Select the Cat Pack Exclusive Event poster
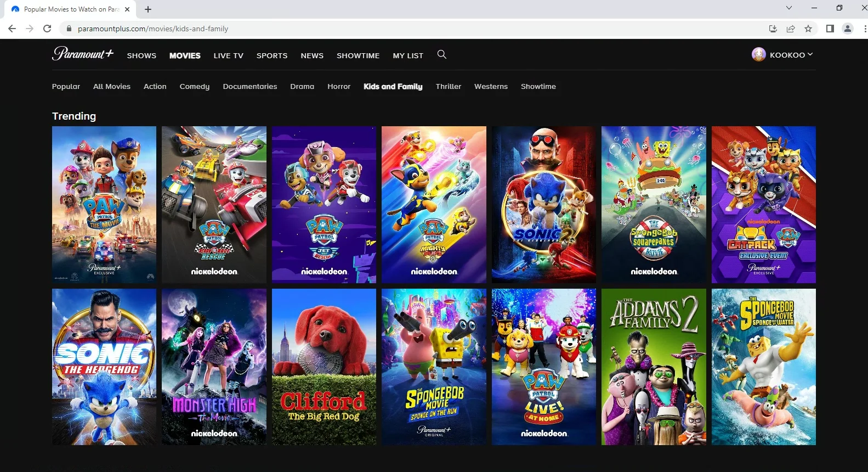The width and height of the screenshot is (868, 472). [x=764, y=205]
